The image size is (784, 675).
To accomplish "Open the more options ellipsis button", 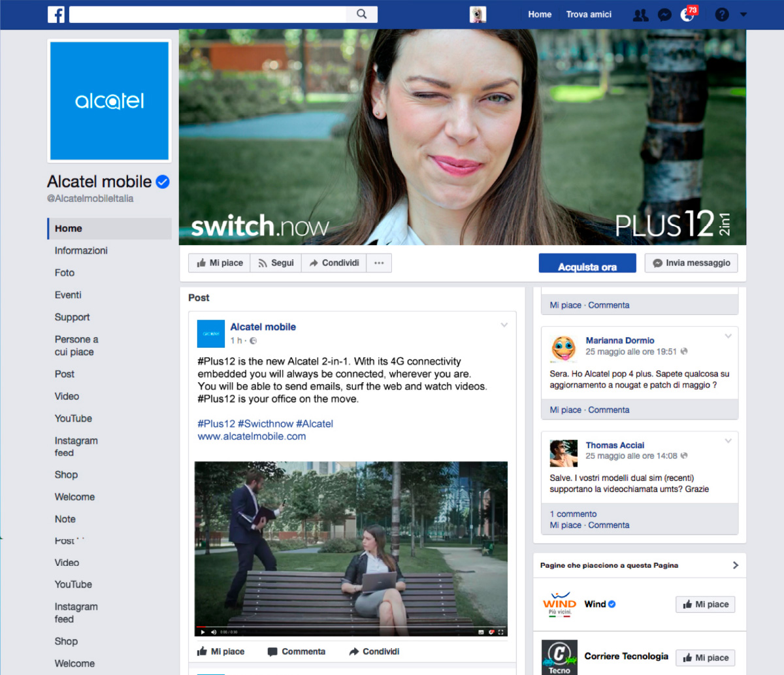I will tap(379, 263).
